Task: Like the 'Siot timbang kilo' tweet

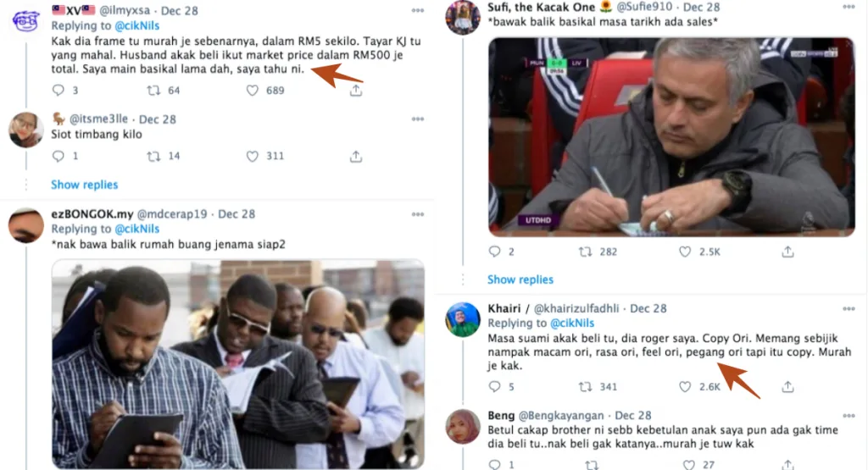Action: (x=252, y=156)
